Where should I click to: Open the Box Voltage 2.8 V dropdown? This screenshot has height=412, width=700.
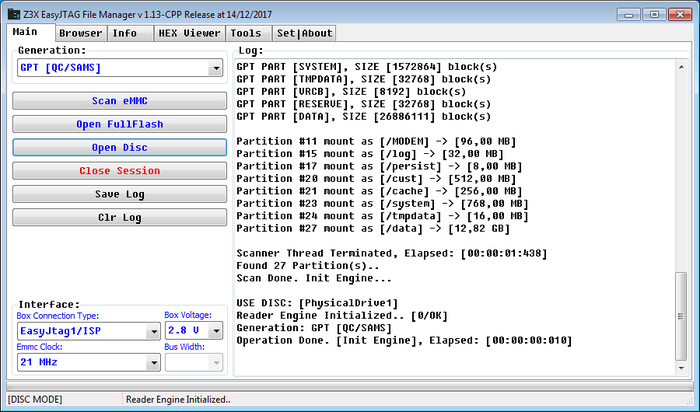215,332
